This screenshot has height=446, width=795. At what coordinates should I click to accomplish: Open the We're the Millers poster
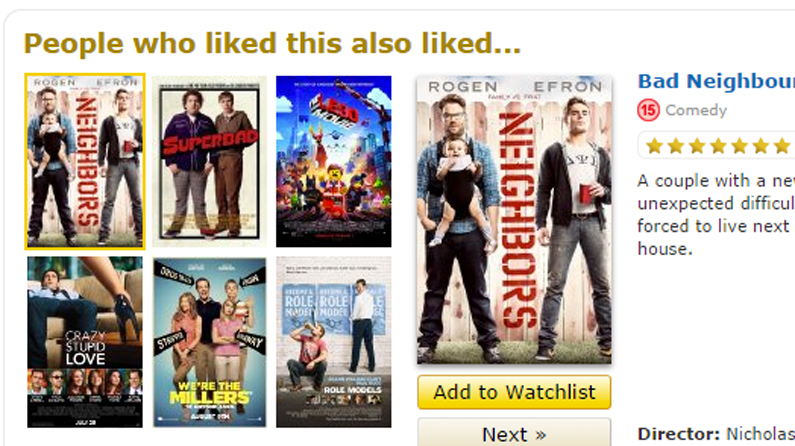(x=209, y=342)
